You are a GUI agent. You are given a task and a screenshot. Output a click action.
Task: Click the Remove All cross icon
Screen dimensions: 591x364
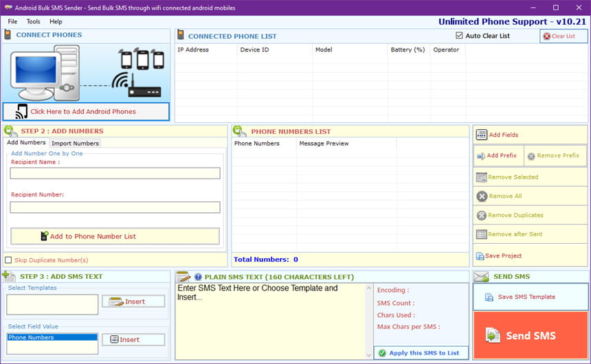click(x=482, y=196)
